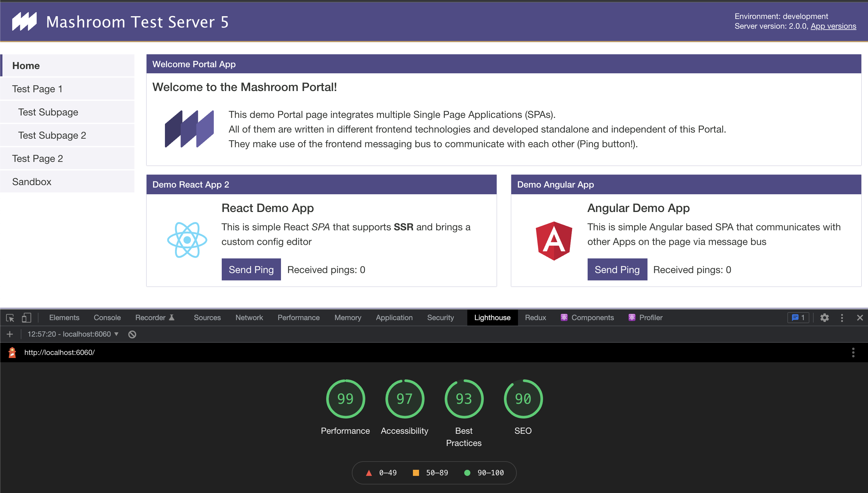The width and height of the screenshot is (868, 493).
Task: Click the React Profiler icon in DevTools
Action: point(631,316)
